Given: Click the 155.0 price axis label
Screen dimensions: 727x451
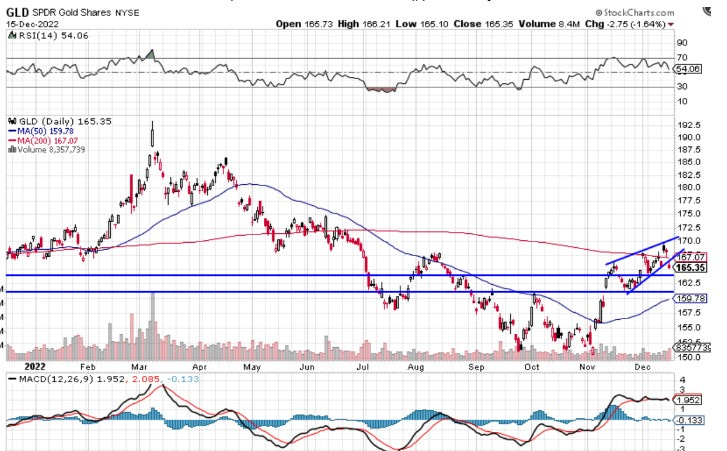Looking at the screenshot, I should [689, 327].
